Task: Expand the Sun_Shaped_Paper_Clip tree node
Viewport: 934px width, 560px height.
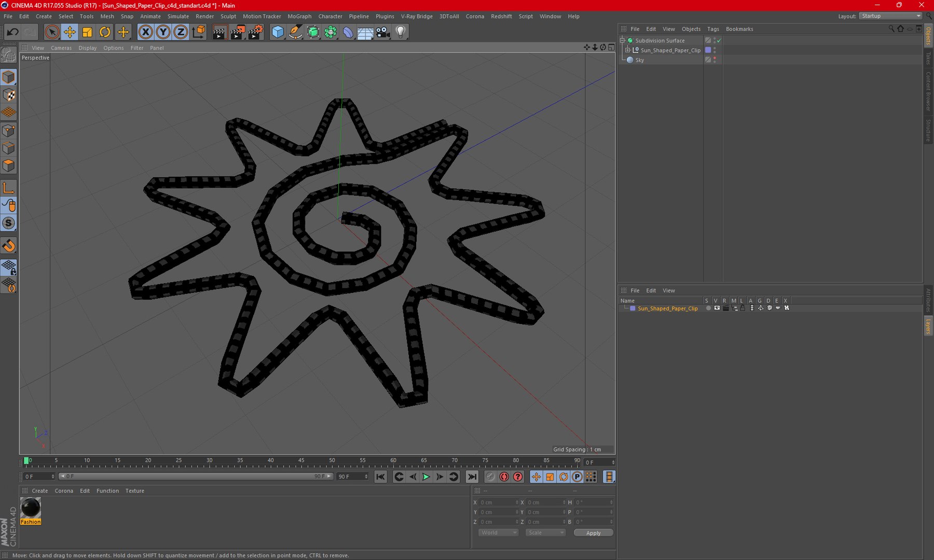Action: (x=628, y=50)
